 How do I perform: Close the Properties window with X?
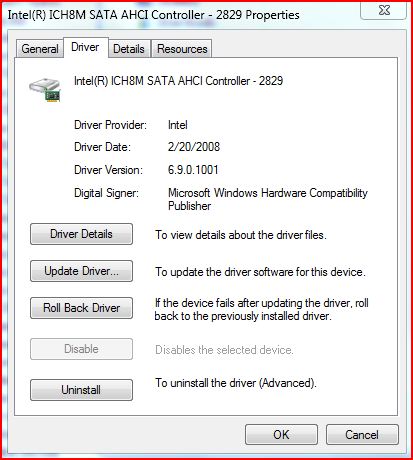pos(384,10)
